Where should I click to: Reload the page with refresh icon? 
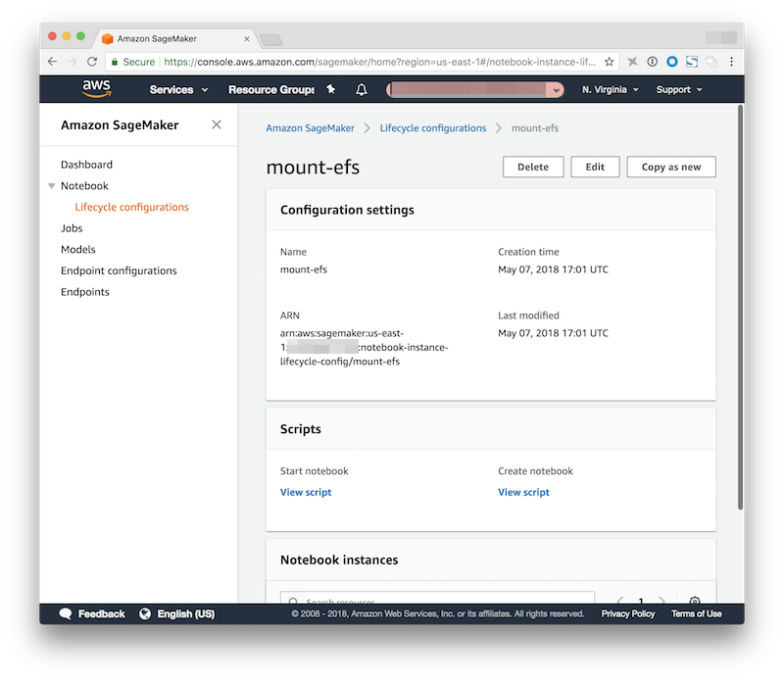click(x=92, y=62)
